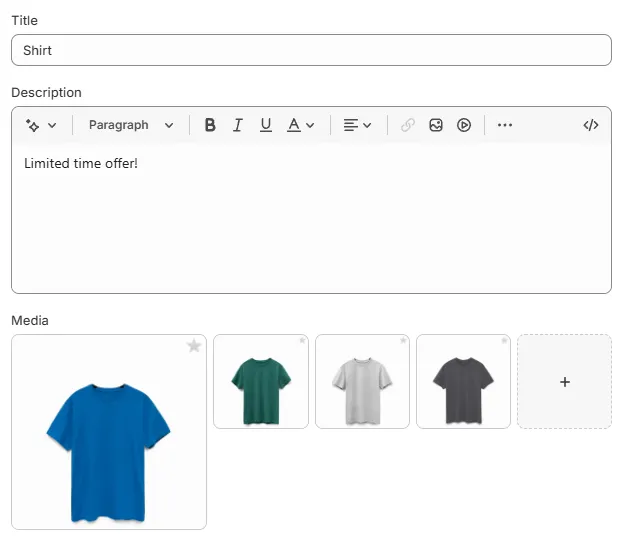Insert a video into description
Image resolution: width=622 pixels, height=538 pixels.
coord(464,125)
